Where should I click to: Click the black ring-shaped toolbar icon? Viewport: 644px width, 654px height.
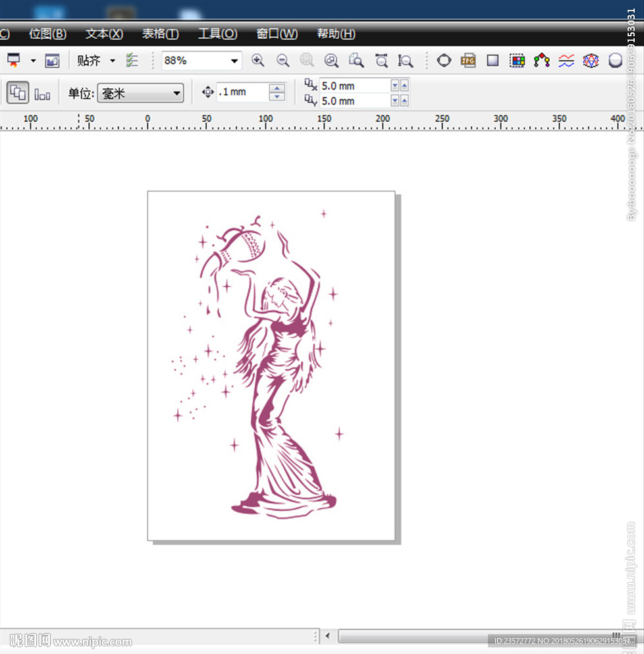pos(444,61)
